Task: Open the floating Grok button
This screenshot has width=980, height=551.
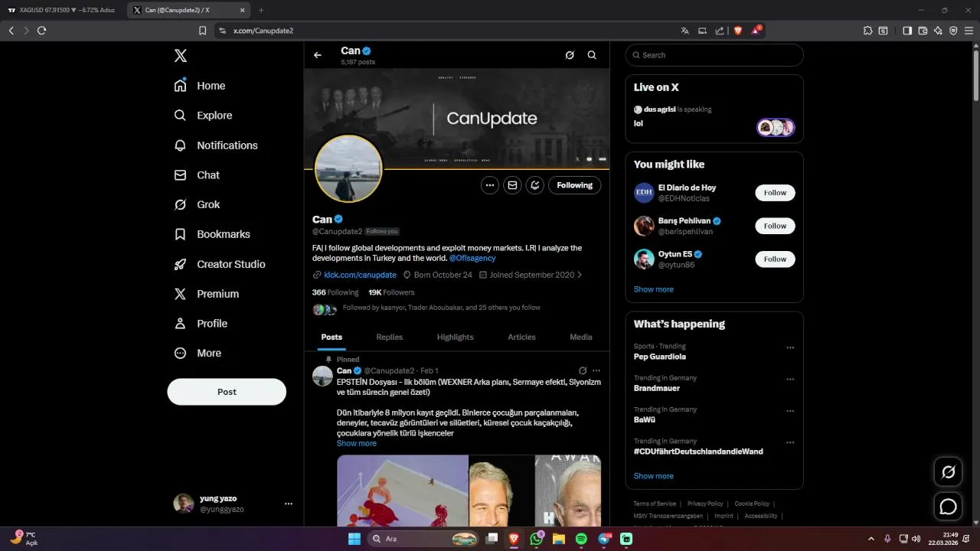Action: [948, 471]
